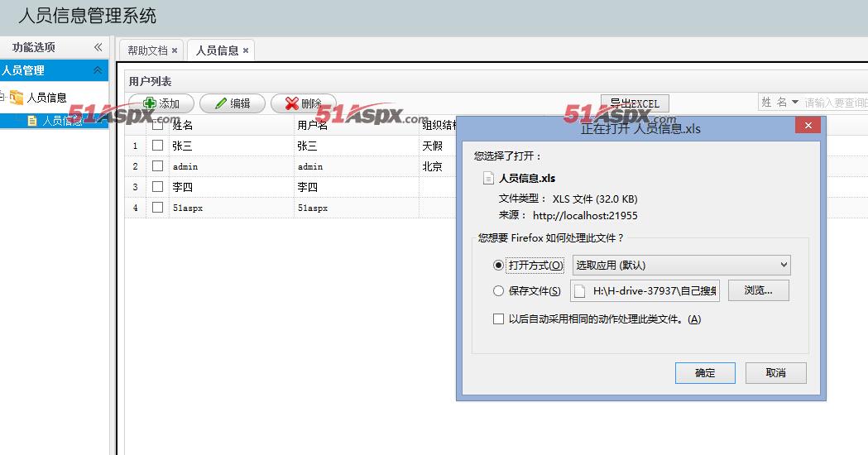Click the 添加 add user button
Screen dimensions: 868x455
161,103
